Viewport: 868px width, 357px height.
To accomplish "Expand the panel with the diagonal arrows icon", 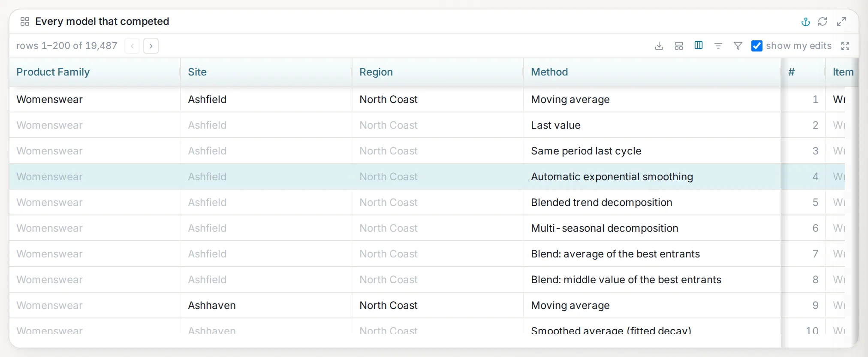I will (x=841, y=22).
